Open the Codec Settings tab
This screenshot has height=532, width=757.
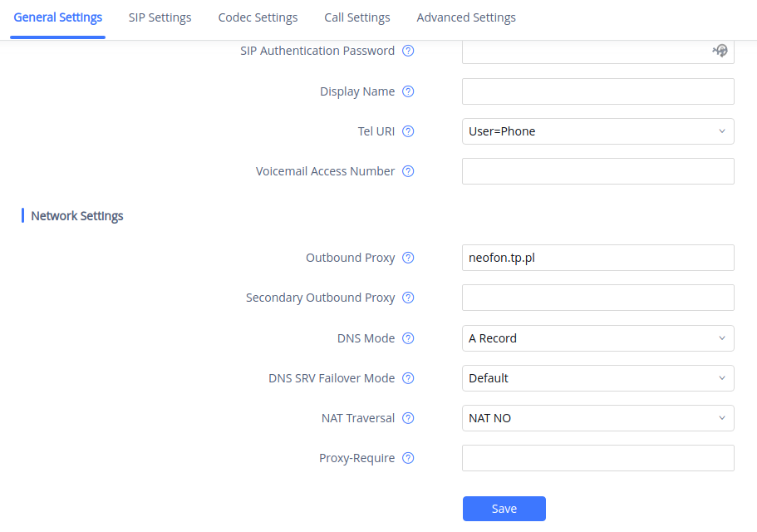(x=258, y=17)
